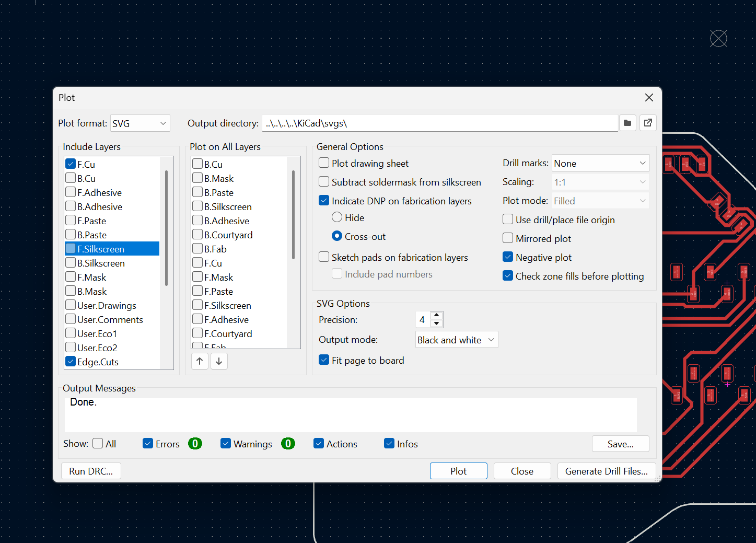Check B.Paste in Include Layers

(71, 235)
